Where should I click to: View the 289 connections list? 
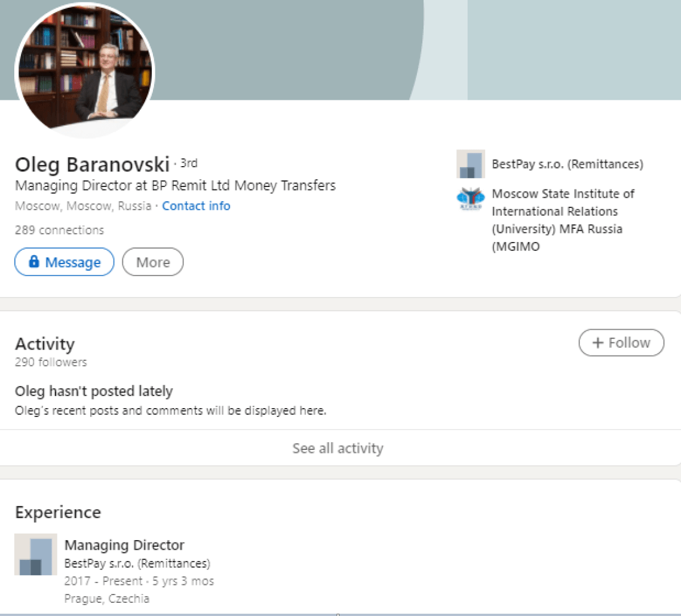point(59,230)
